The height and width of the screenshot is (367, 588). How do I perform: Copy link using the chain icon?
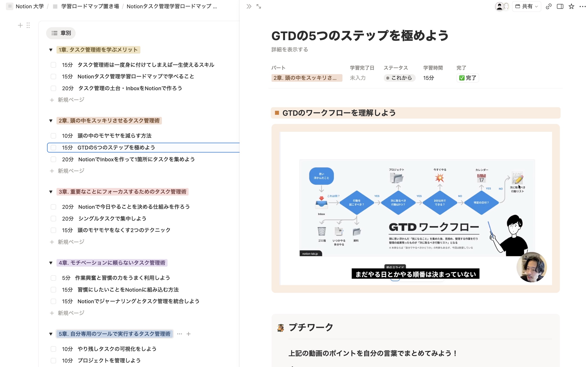coord(548,7)
